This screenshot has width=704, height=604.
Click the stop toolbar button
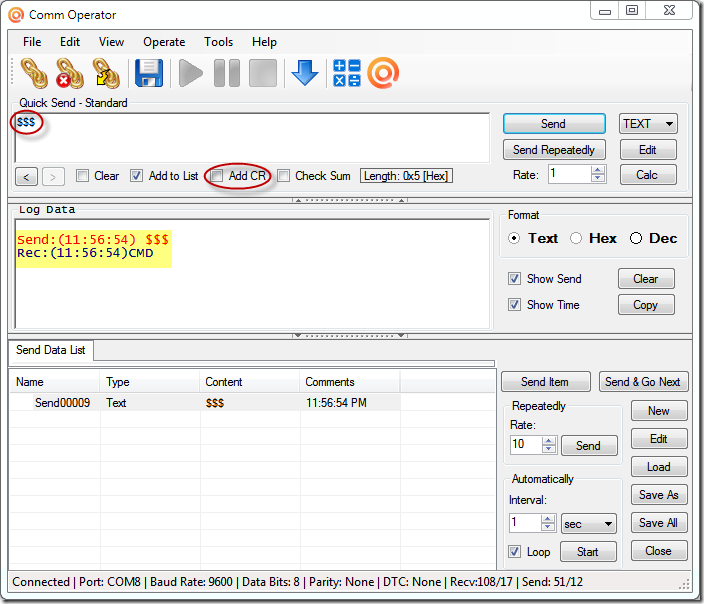263,73
